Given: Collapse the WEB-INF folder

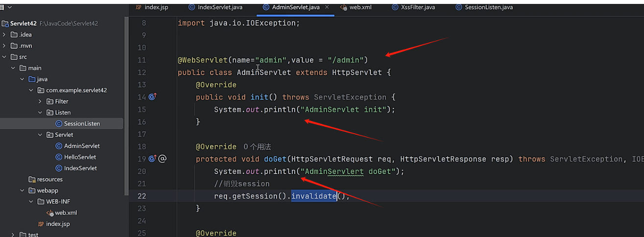Looking at the screenshot, I should tap(31, 201).
